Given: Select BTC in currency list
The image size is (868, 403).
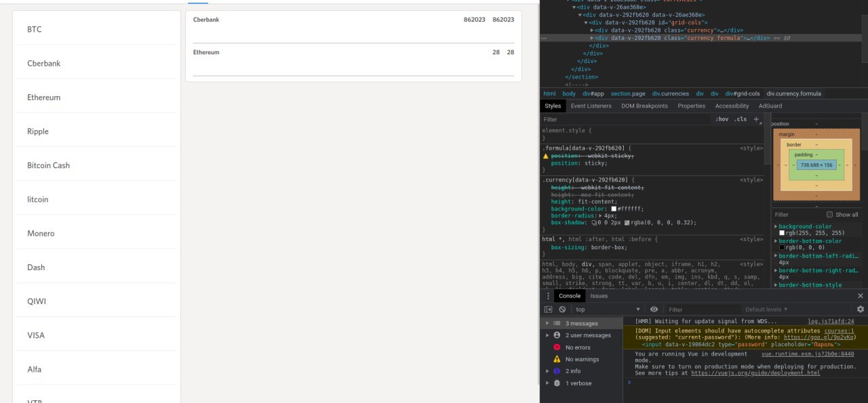Looking at the screenshot, I should [x=96, y=30].
